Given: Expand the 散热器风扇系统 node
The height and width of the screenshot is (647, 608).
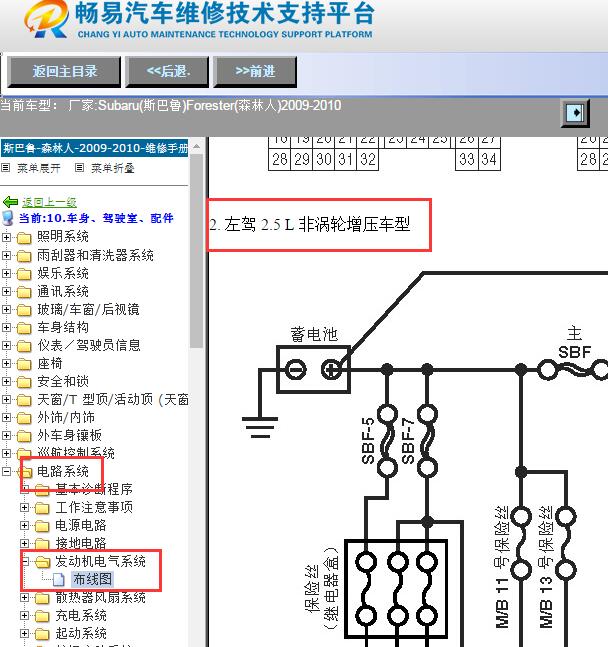Looking at the screenshot, I should (24, 597).
